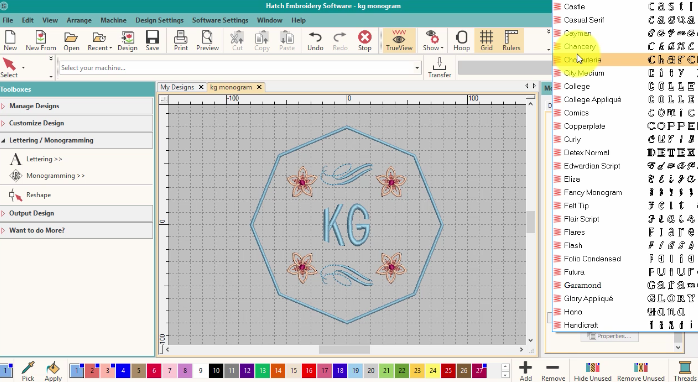Expand the Manage Designs toolbox

click(x=76, y=106)
